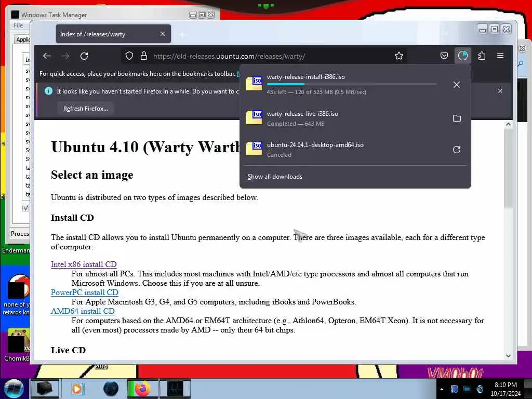Click the network icon in system tray
Viewport: 532px width, 399px height.
point(467,389)
